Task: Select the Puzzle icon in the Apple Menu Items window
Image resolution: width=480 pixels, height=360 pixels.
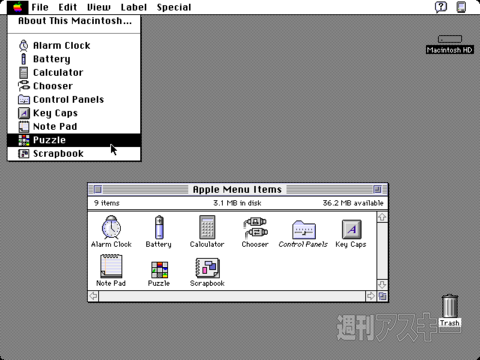Action: pyautogui.click(x=159, y=270)
